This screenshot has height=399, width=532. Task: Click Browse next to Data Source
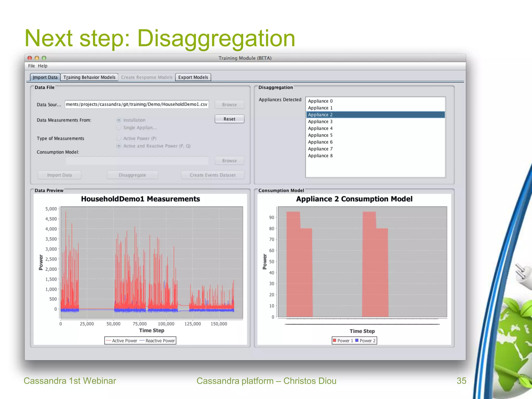(229, 104)
